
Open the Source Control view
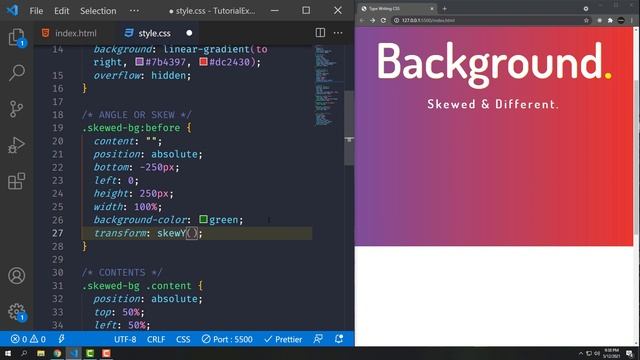[x=17, y=109]
